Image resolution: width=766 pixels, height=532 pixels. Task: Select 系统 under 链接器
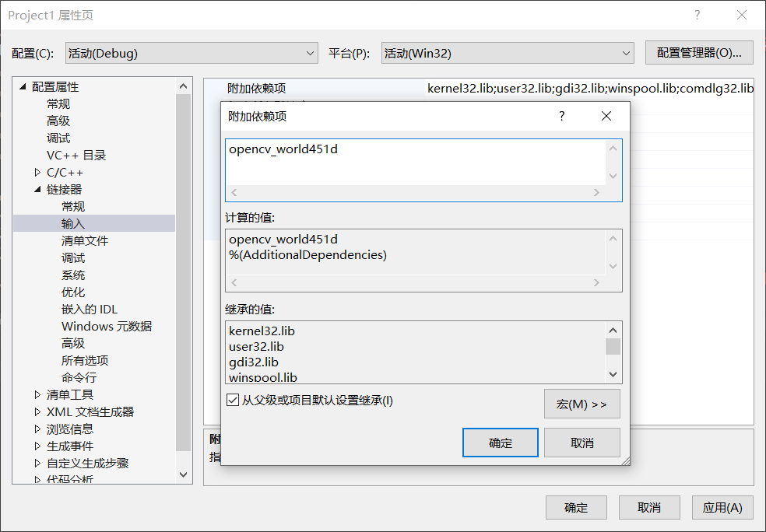coord(73,275)
